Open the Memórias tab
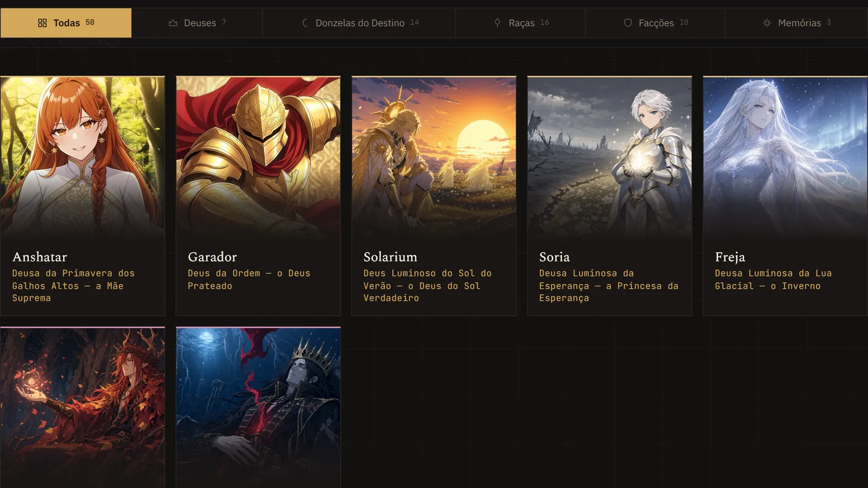This screenshot has width=868, height=488. point(796,23)
